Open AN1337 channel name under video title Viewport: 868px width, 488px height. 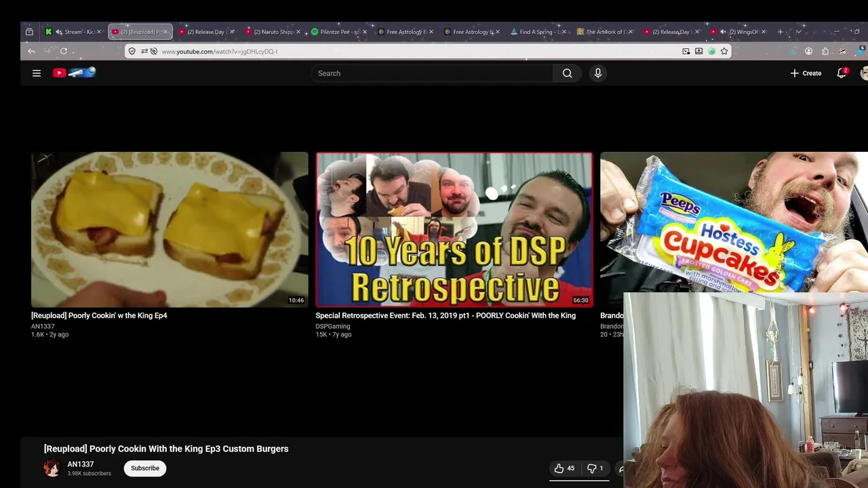[x=81, y=464]
